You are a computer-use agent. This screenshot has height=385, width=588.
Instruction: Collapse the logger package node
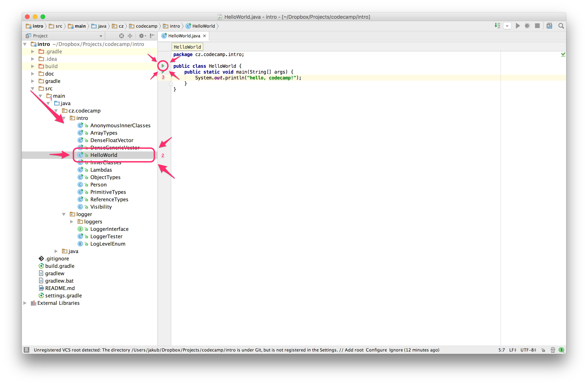coord(64,214)
